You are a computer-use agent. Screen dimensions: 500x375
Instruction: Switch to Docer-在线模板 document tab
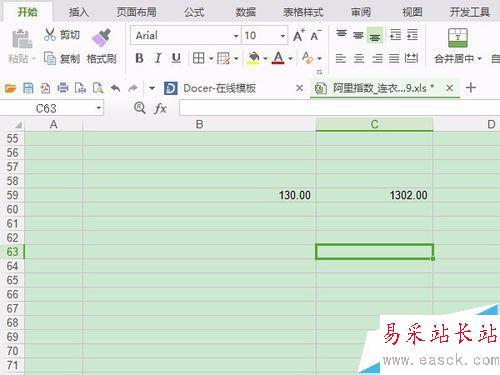[x=220, y=88]
